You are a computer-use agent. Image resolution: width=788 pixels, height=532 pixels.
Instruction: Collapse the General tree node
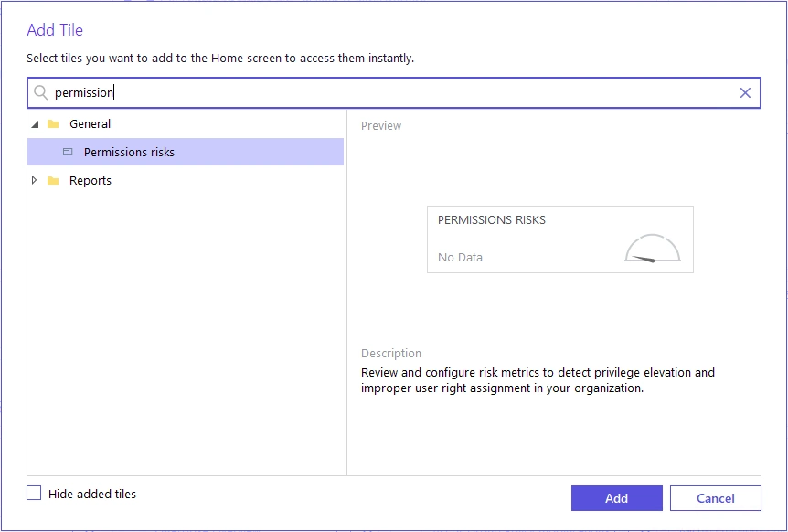coord(35,124)
